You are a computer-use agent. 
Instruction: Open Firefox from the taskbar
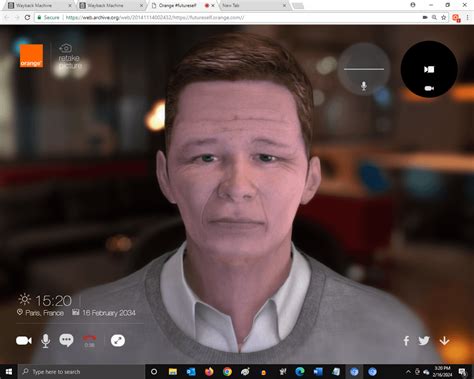point(209,371)
